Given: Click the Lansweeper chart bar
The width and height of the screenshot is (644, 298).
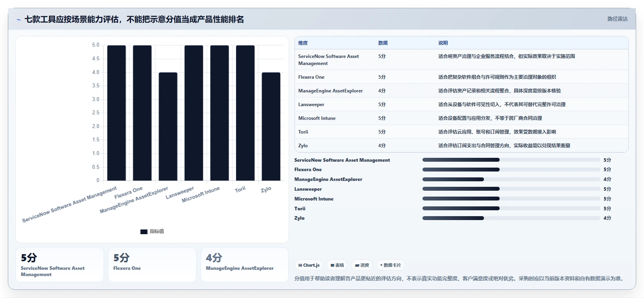Looking at the screenshot, I should coord(194,113).
